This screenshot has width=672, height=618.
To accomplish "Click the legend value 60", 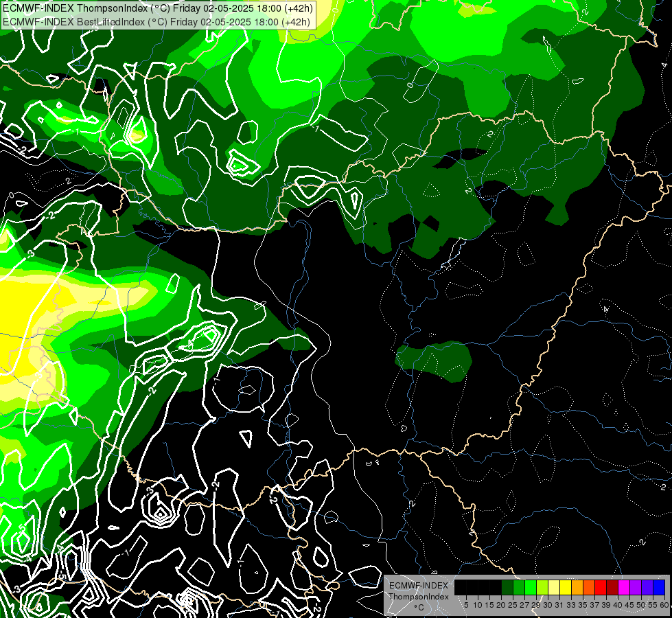I will click(664, 605).
